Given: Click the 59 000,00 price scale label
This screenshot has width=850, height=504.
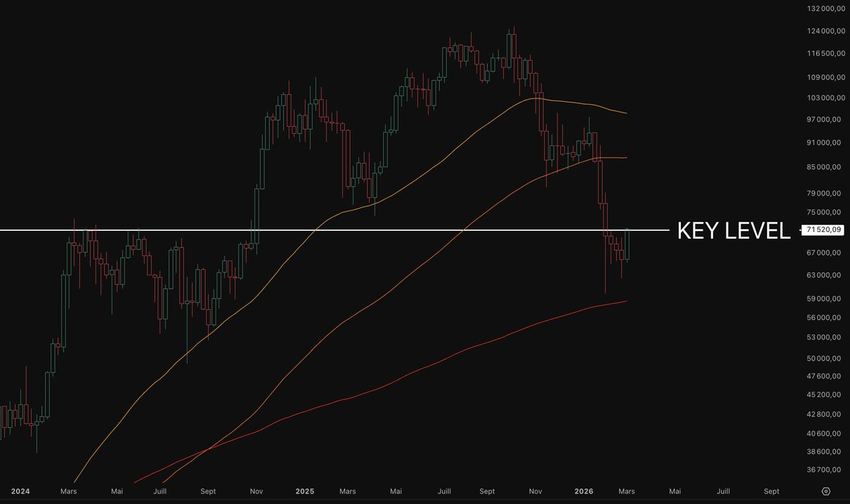Looking at the screenshot, I should [826, 299].
